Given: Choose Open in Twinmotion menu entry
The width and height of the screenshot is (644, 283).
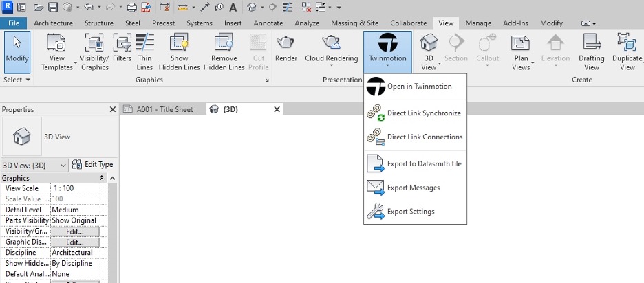Looking at the screenshot, I should pyautogui.click(x=419, y=87).
